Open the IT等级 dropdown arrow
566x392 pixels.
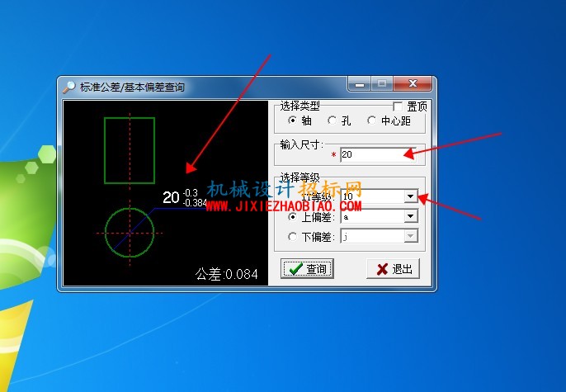point(410,196)
